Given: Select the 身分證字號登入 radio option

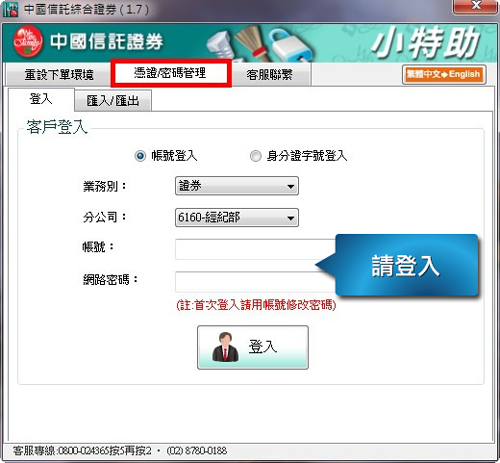Looking at the screenshot, I should 256,156.
